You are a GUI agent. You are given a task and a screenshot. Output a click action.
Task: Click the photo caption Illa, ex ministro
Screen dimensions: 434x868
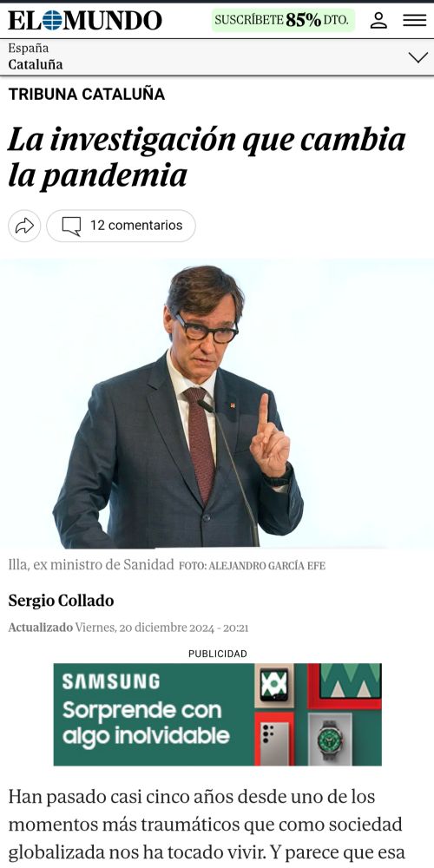(x=91, y=565)
